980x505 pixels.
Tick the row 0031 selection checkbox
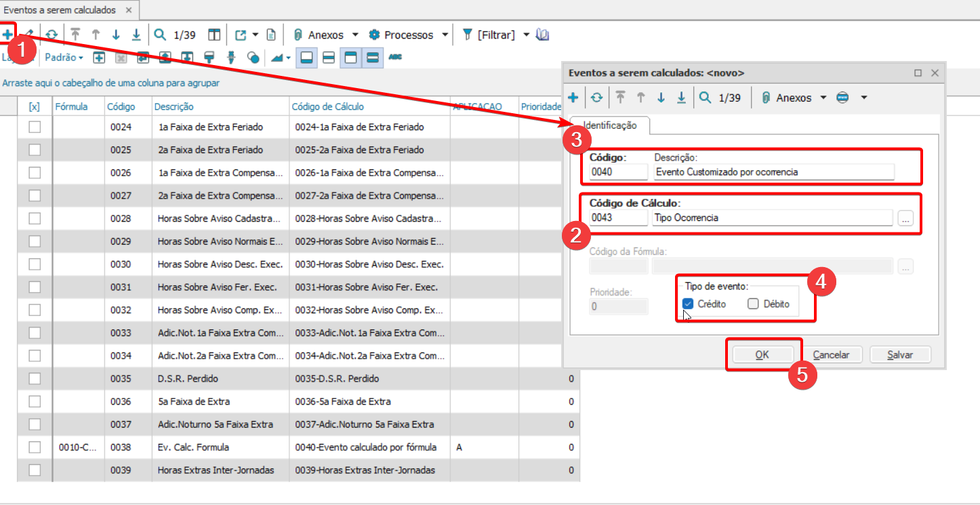click(35, 287)
